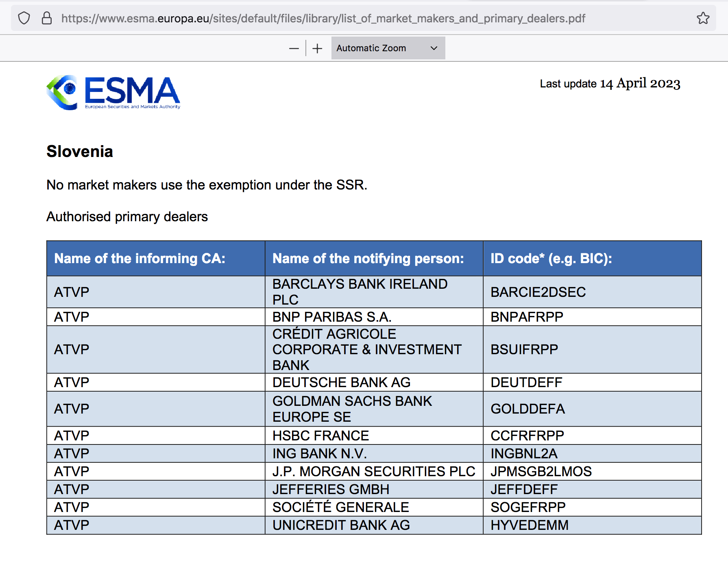Click the 'HSBC FRANCE' cell
Viewport: 728px width, 562px height.
point(374,436)
